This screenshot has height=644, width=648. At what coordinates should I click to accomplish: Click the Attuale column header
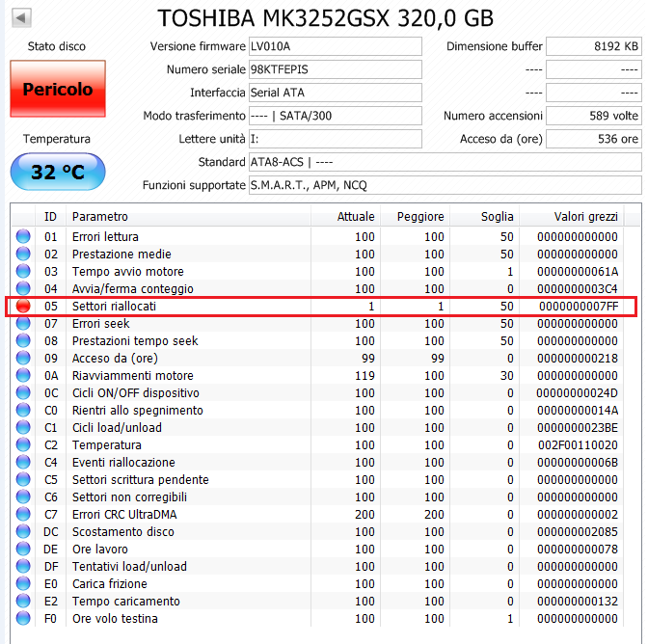pyautogui.click(x=345, y=217)
